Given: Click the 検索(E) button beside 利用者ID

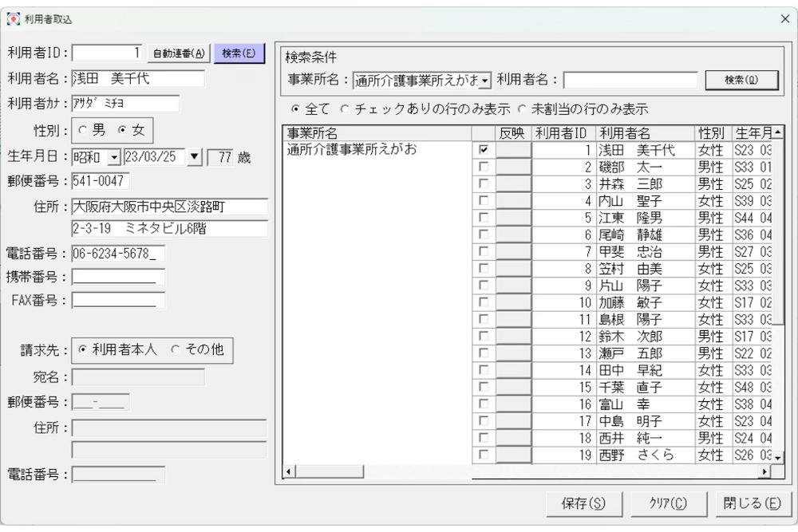Looking at the screenshot, I should coord(239,53).
